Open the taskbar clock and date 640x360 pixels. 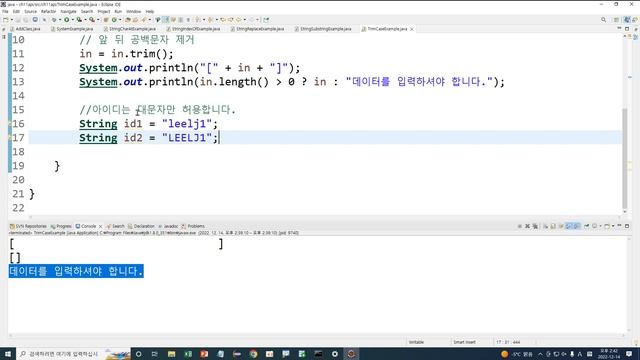coord(609,354)
